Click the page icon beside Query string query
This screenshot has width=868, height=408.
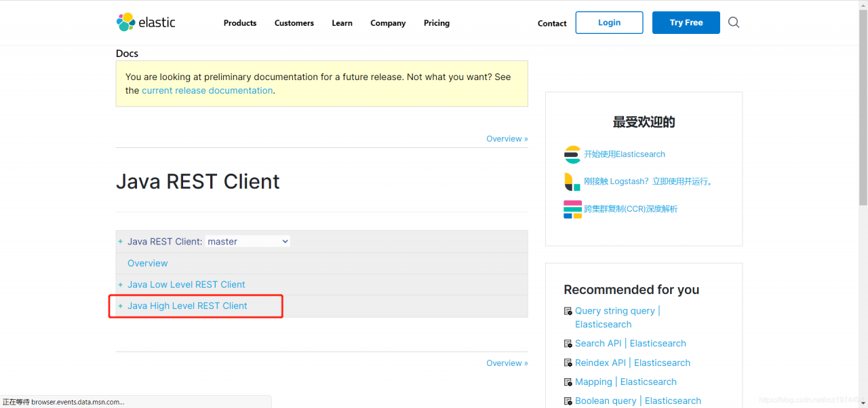[568, 311]
